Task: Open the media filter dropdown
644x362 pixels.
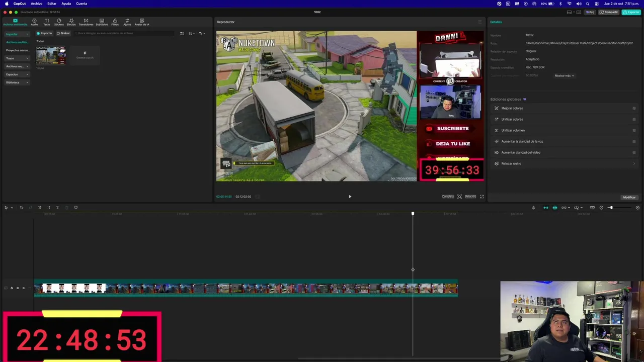Action: pos(201,33)
